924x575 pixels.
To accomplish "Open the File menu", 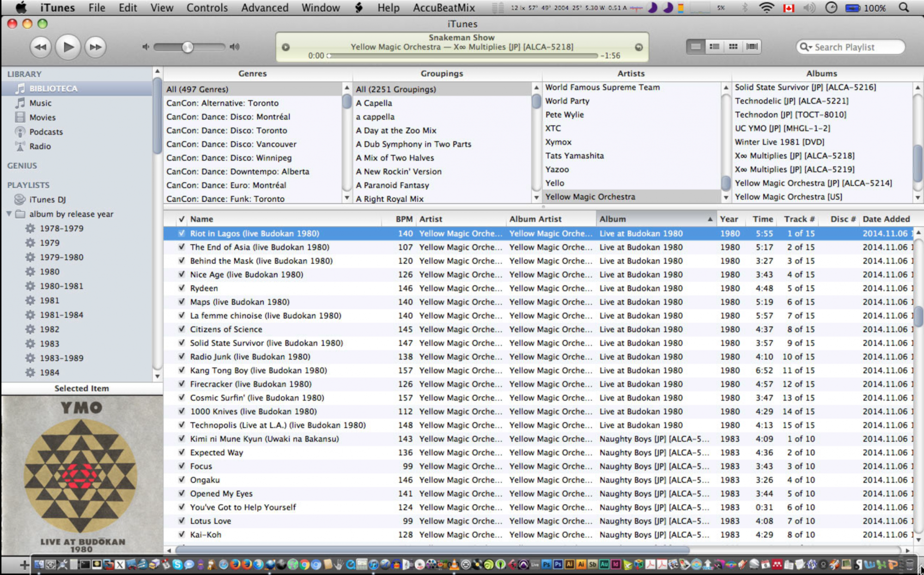I will (97, 8).
